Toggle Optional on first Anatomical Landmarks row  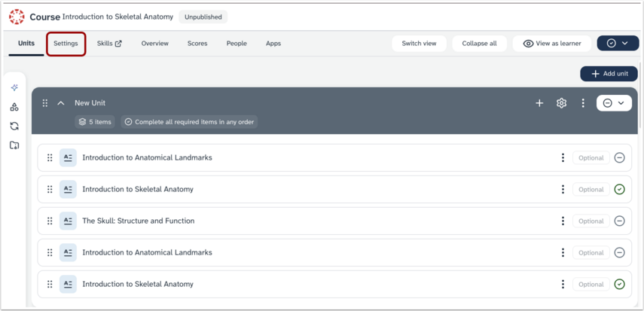591,158
